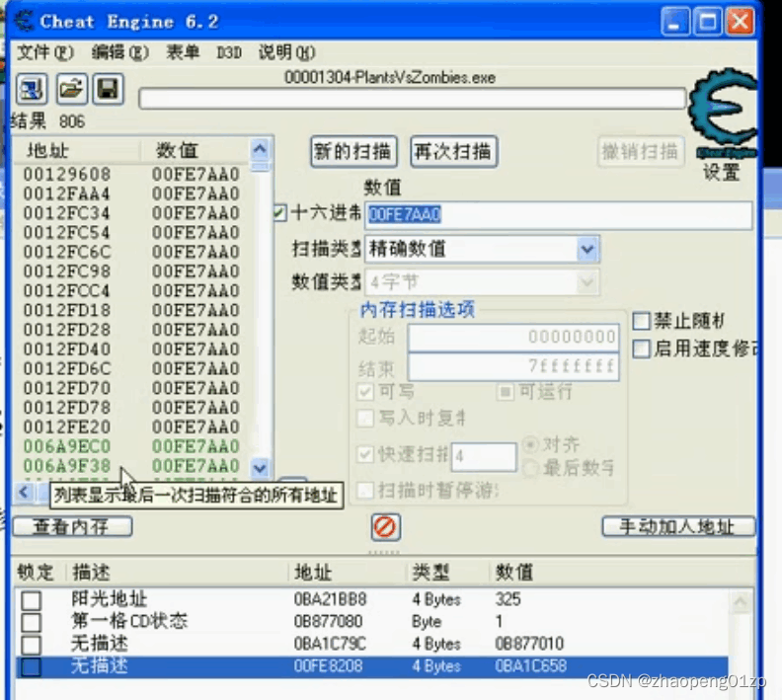This screenshot has height=700, width=782.
Task: Click the 类型 column header in address table
Action: 430,573
